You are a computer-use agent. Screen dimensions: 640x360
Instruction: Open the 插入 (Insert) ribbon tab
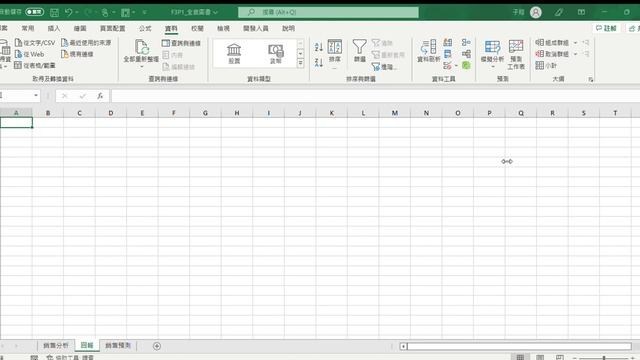click(53, 28)
